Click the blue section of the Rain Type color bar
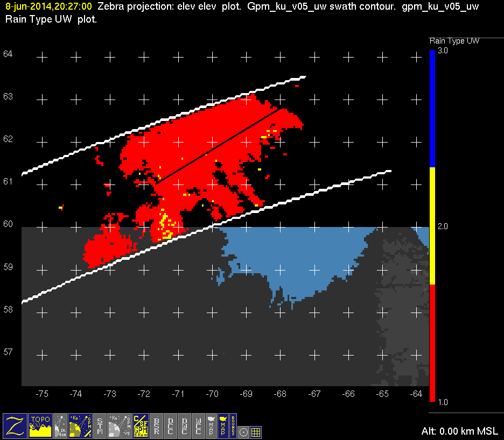504x440 pixels. tap(432, 109)
